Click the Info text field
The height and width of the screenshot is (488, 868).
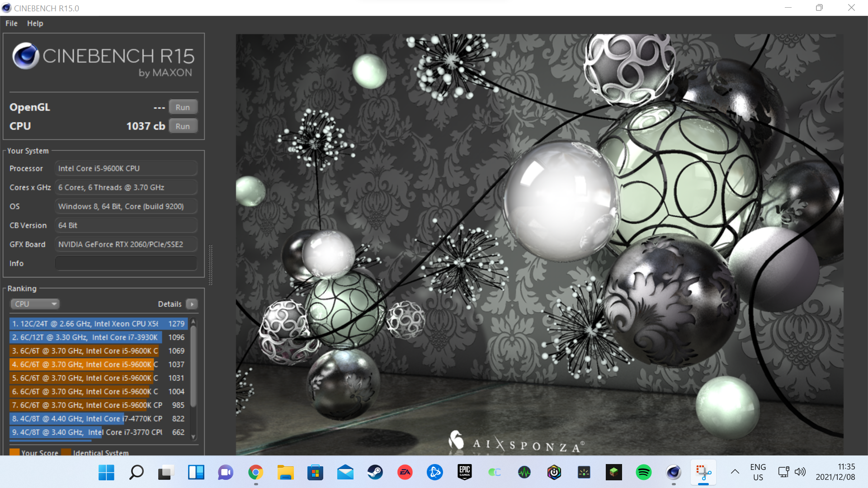click(x=126, y=263)
